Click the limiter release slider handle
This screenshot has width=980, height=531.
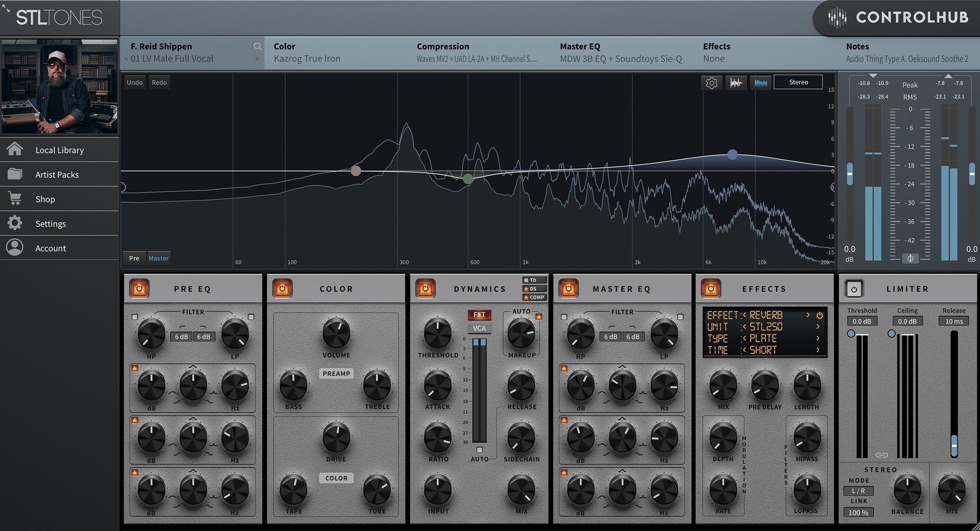[954, 445]
